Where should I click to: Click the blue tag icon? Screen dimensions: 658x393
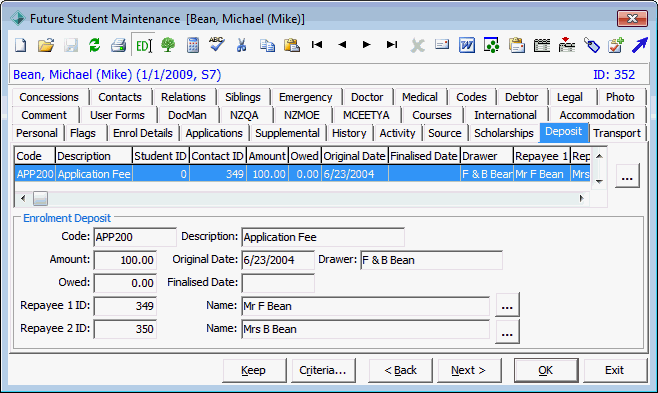coord(592,45)
